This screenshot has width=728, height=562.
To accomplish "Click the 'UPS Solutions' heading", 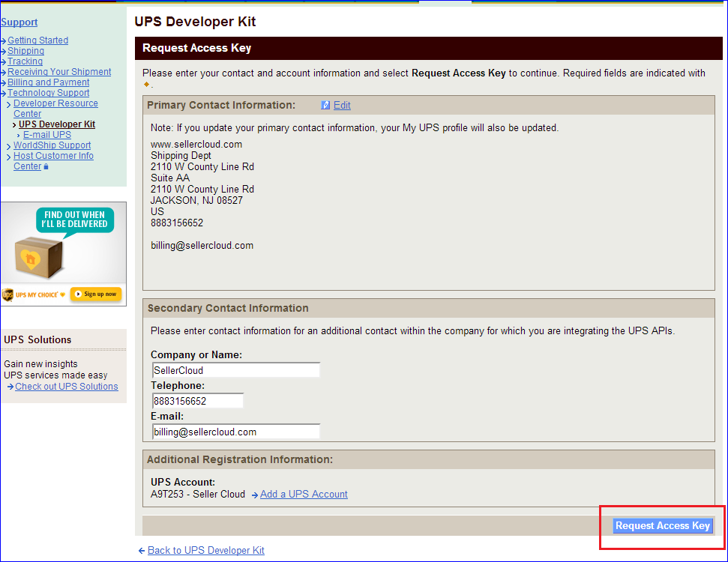I will pyautogui.click(x=37, y=339).
